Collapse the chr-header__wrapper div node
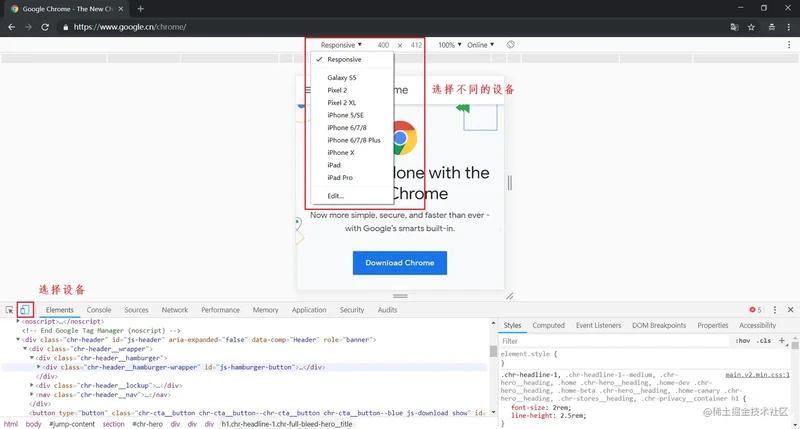The image size is (800, 429). 24,348
